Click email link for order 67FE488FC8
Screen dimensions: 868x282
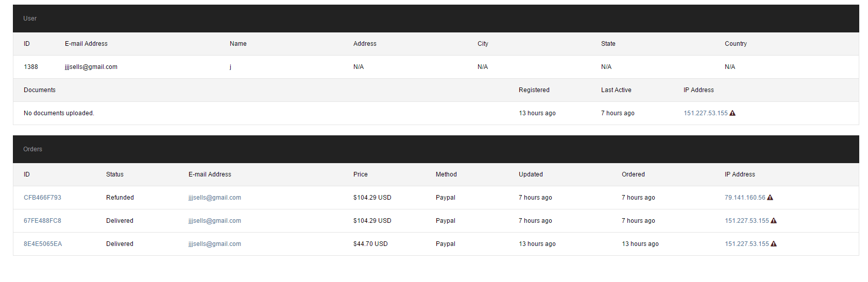215,221
